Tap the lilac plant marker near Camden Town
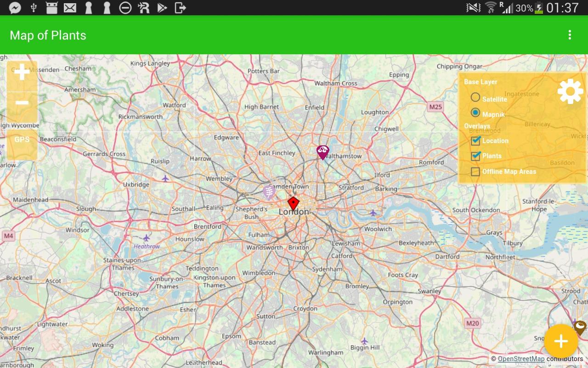 pos(269,192)
